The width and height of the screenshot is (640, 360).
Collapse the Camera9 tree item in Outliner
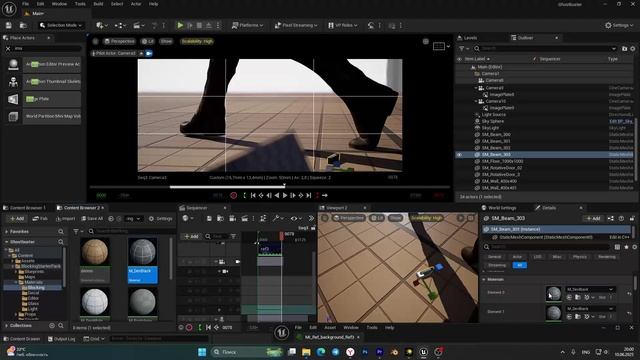pyautogui.click(x=476, y=88)
